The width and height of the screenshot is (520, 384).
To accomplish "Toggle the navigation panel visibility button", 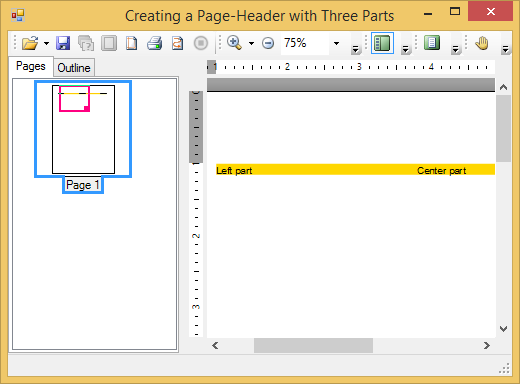I will click(x=382, y=43).
